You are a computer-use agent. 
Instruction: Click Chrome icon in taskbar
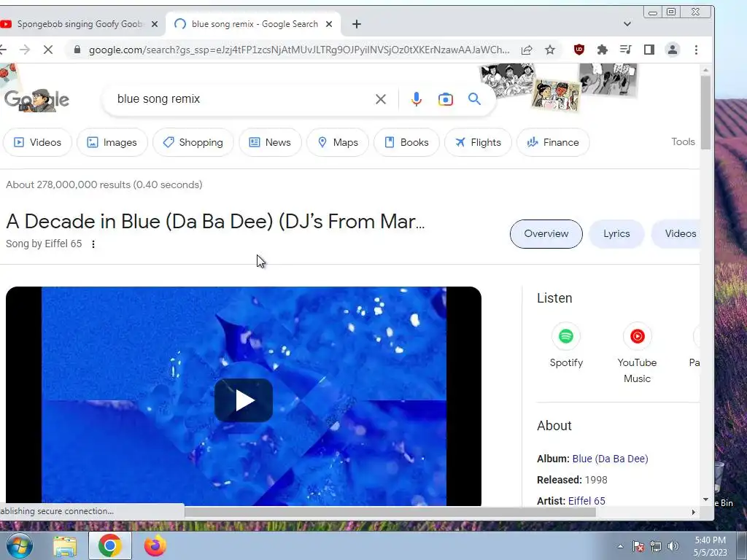tap(109, 545)
